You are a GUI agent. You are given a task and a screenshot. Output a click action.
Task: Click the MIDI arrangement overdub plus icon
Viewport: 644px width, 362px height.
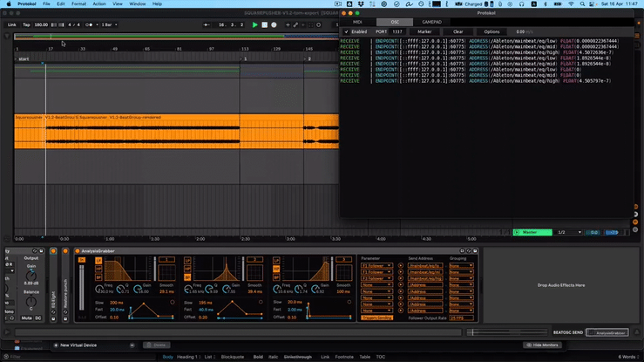(x=288, y=24)
